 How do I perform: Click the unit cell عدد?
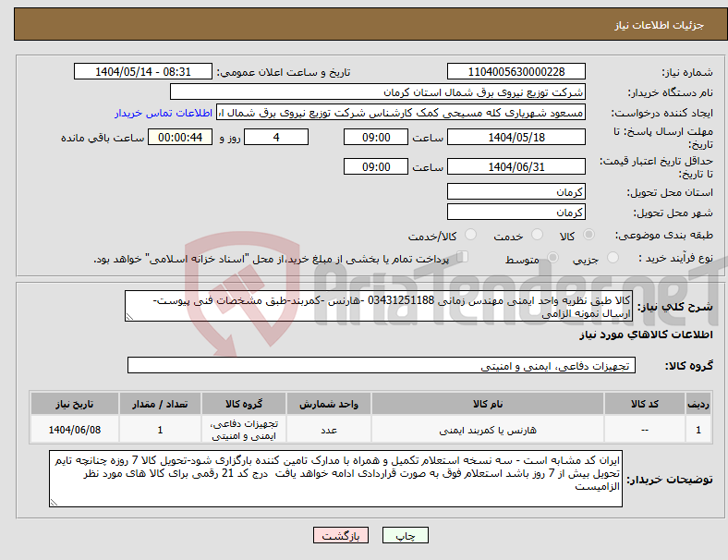(329, 430)
